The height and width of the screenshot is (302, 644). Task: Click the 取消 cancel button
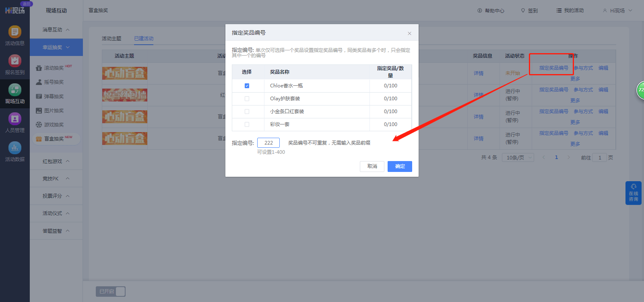coord(372,166)
